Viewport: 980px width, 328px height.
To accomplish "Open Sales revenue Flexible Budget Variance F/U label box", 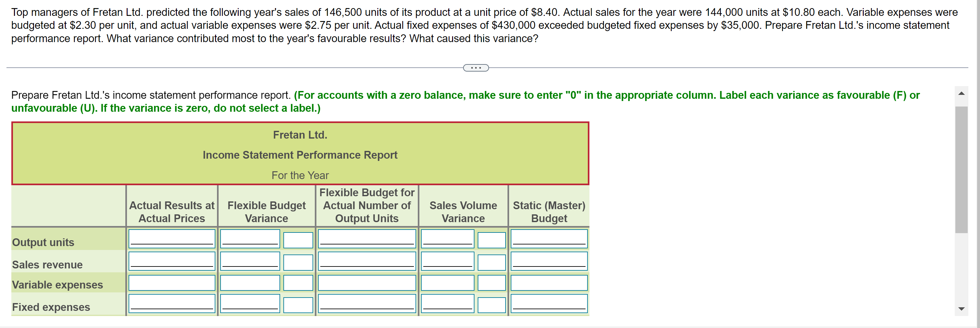I will (298, 262).
